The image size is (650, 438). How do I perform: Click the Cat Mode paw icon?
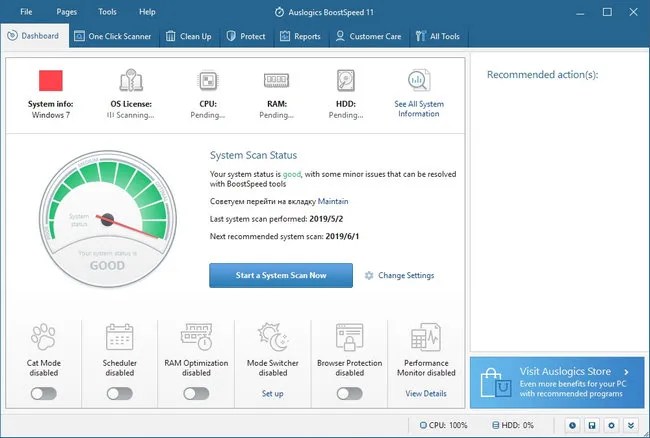(44, 337)
